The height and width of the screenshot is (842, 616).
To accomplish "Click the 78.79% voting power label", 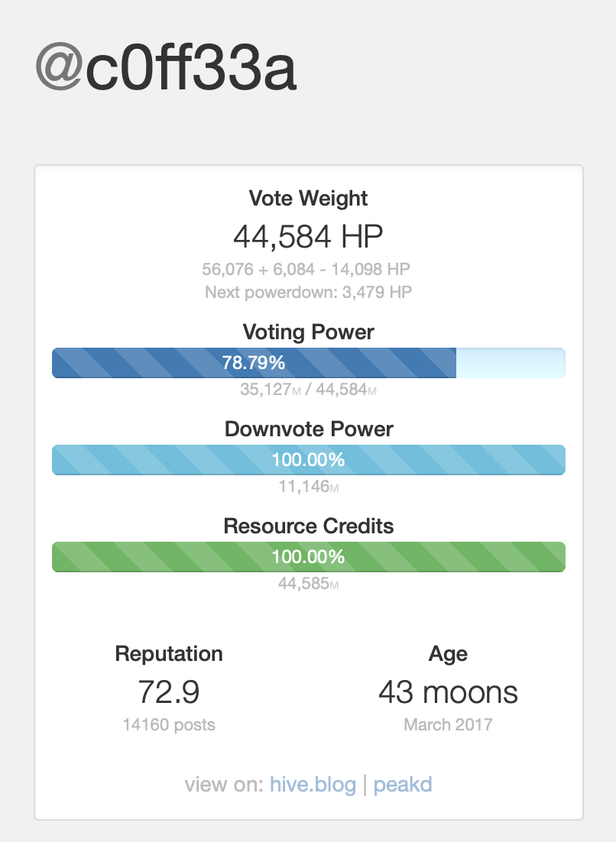I will [254, 363].
